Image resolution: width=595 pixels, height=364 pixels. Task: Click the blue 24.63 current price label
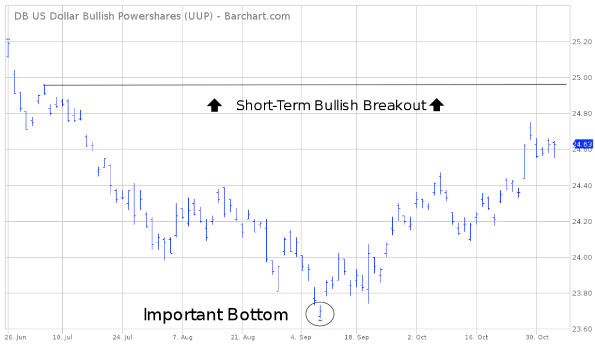click(582, 144)
